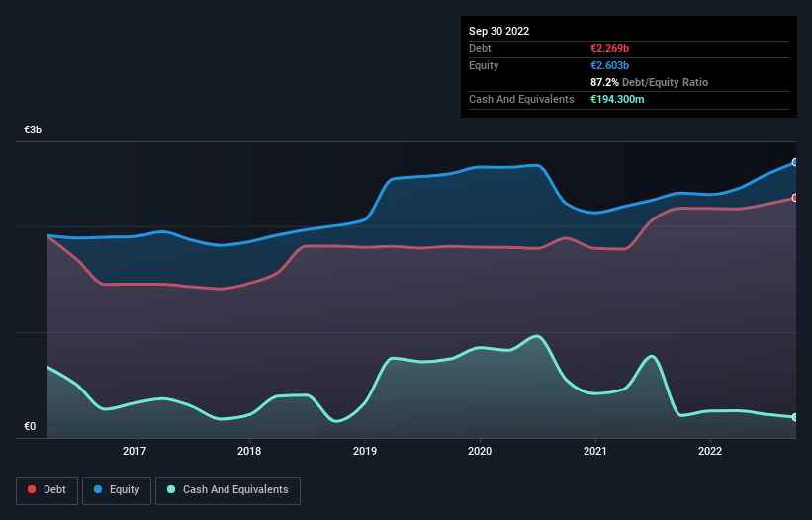The height and width of the screenshot is (520, 812).
Task: Toggle the Debt series in legend
Action: pyautogui.click(x=46, y=490)
